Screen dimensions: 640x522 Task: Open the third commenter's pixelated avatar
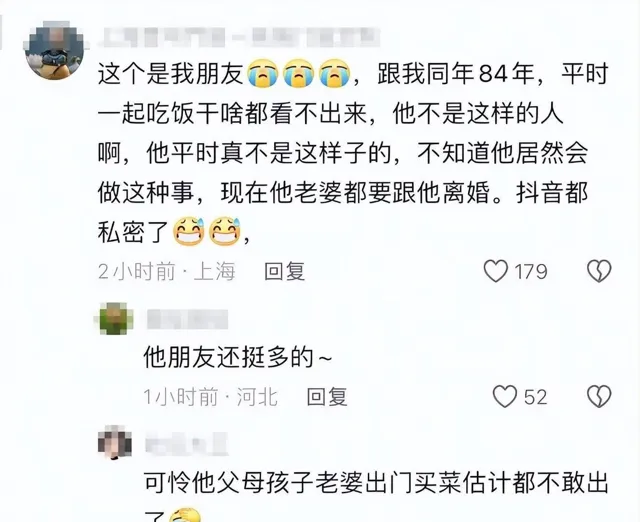tap(115, 442)
